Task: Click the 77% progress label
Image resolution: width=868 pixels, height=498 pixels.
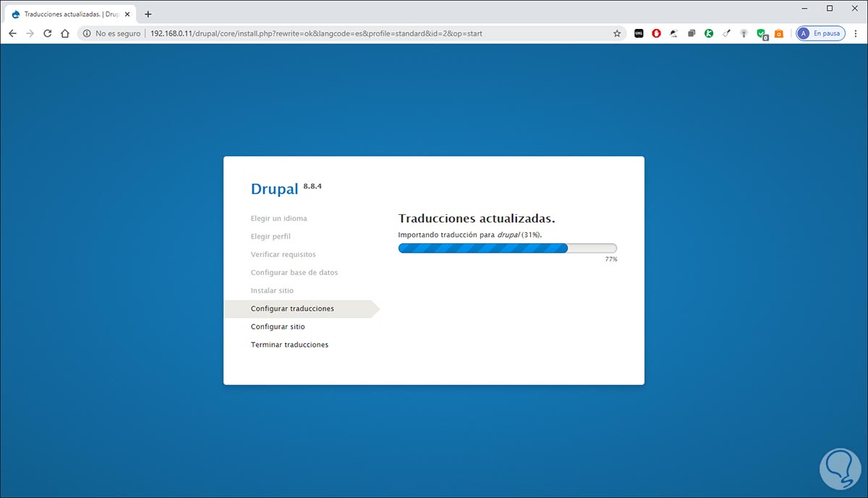Action: [611, 259]
